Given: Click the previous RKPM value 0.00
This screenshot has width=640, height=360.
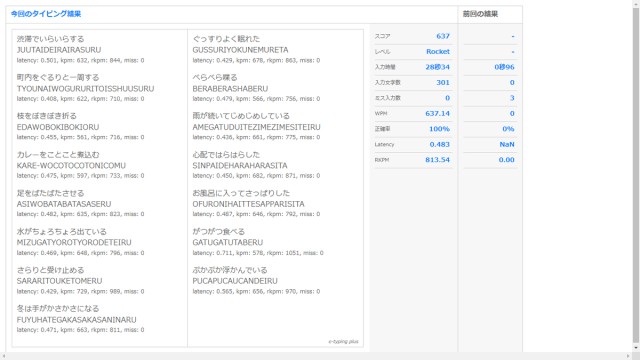Looking at the screenshot, I should click(507, 160).
